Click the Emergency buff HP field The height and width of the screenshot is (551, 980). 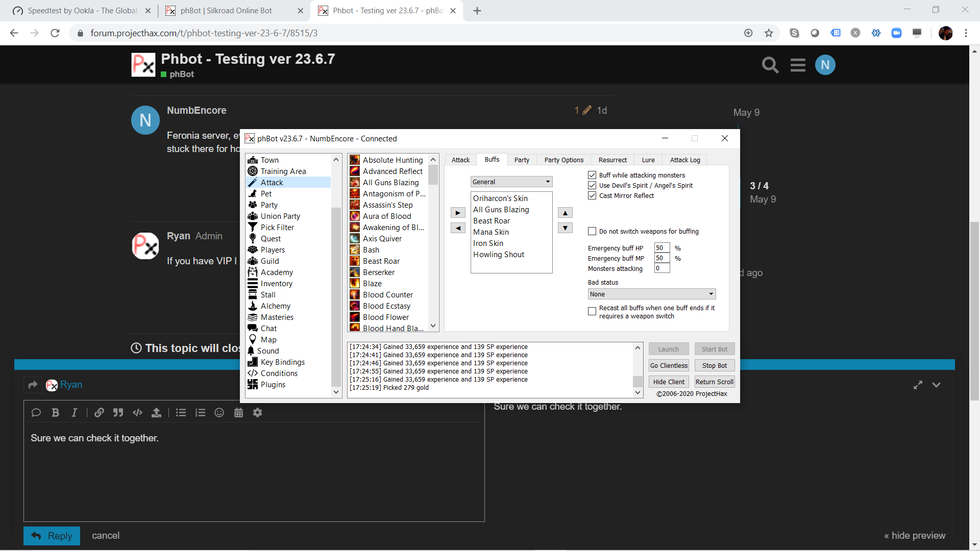[x=661, y=248]
